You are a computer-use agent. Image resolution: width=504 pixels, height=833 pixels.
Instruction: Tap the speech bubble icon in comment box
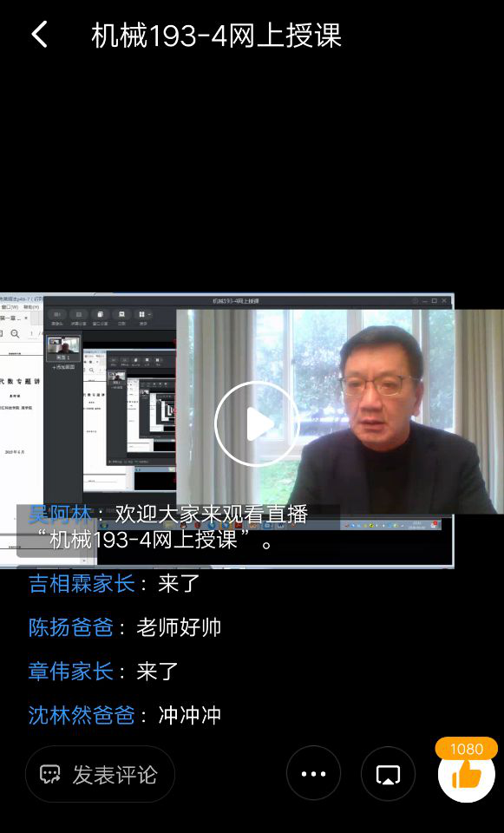50,775
